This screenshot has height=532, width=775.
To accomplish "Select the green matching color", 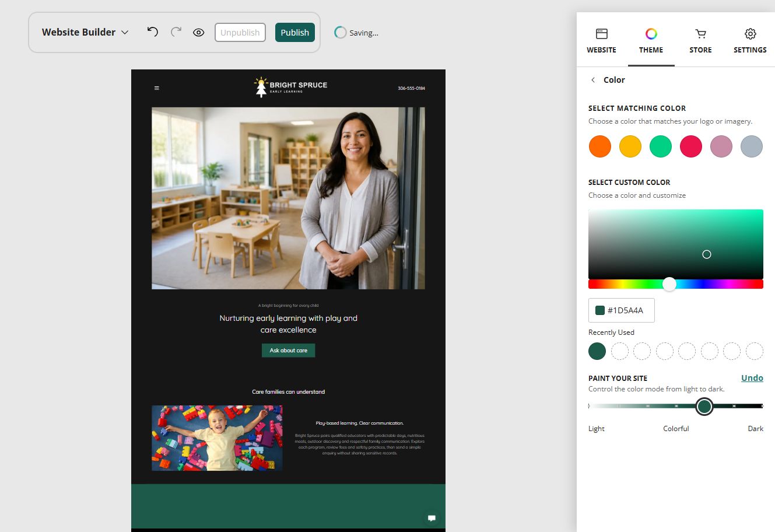I will [x=661, y=146].
